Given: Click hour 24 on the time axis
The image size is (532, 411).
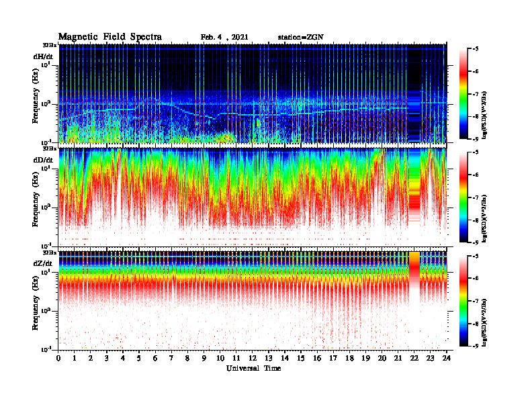Looking at the screenshot, I should click(x=447, y=358).
